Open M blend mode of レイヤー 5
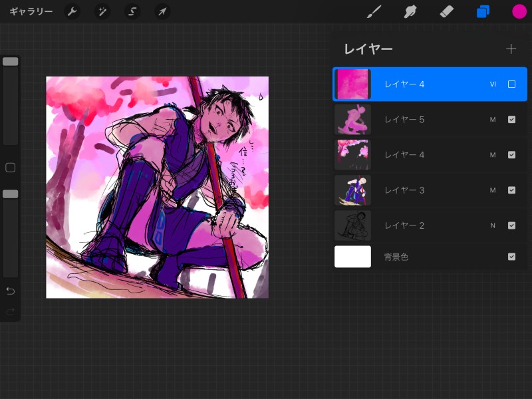 click(x=493, y=120)
